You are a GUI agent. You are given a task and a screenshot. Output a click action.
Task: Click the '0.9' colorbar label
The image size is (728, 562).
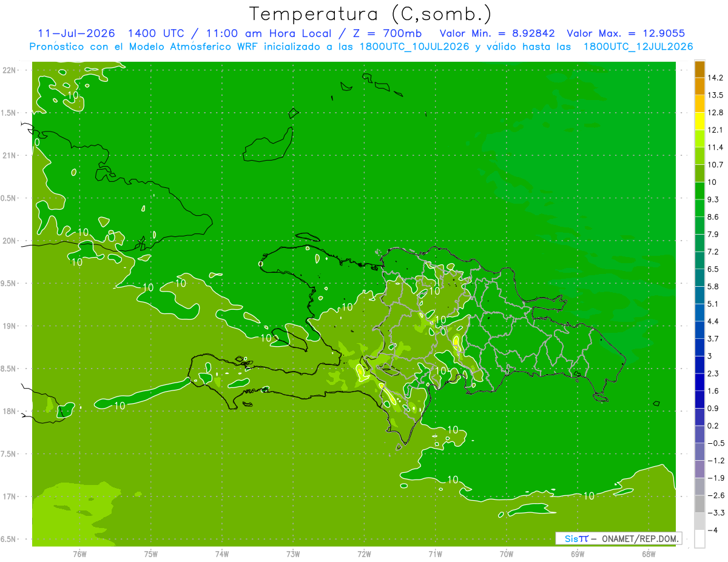713,407
